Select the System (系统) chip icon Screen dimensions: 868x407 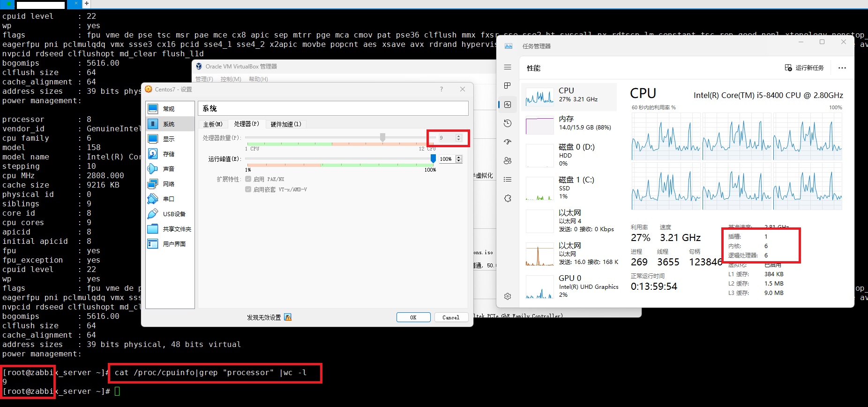tap(153, 124)
